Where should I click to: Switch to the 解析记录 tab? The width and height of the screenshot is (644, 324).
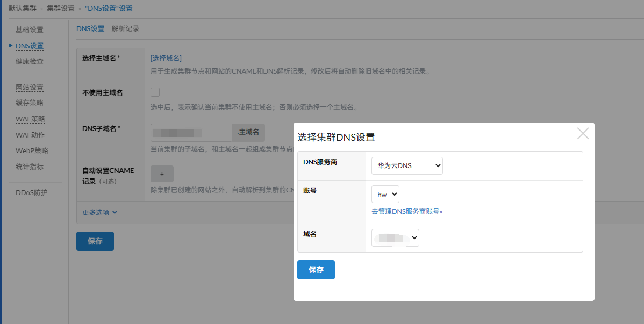(125, 28)
